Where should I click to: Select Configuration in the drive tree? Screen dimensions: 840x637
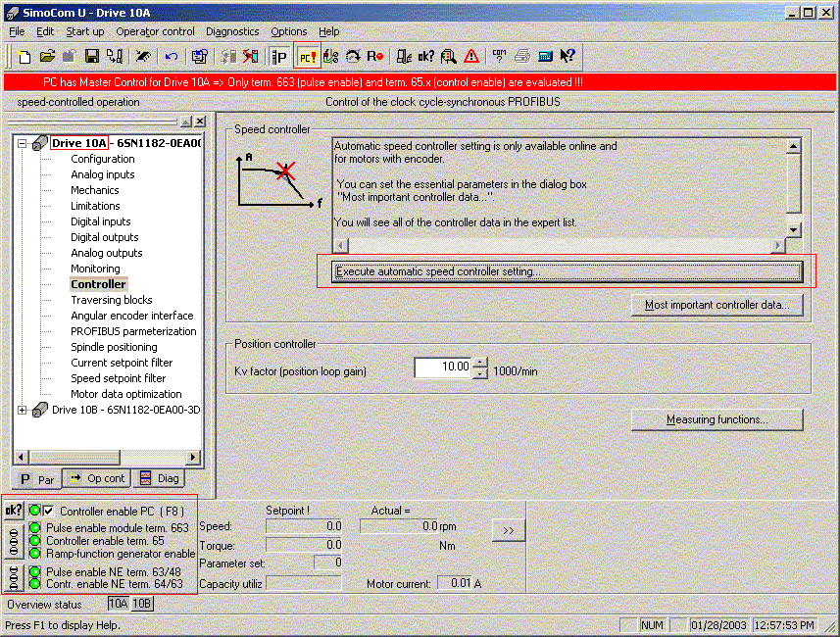102,159
